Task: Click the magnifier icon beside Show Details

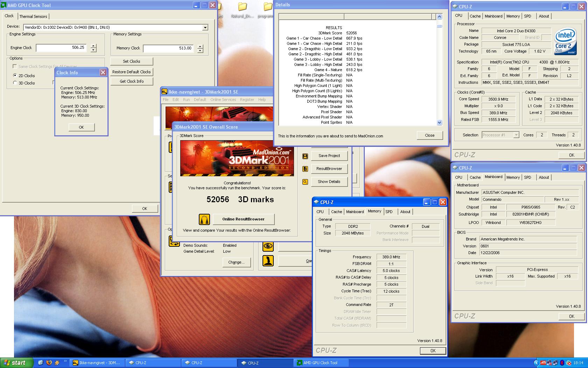Action: (x=305, y=182)
